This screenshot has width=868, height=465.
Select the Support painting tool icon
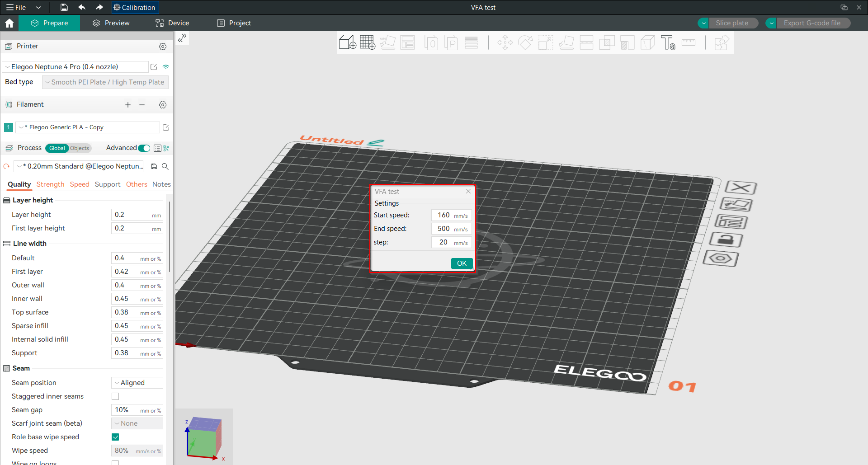click(627, 42)
